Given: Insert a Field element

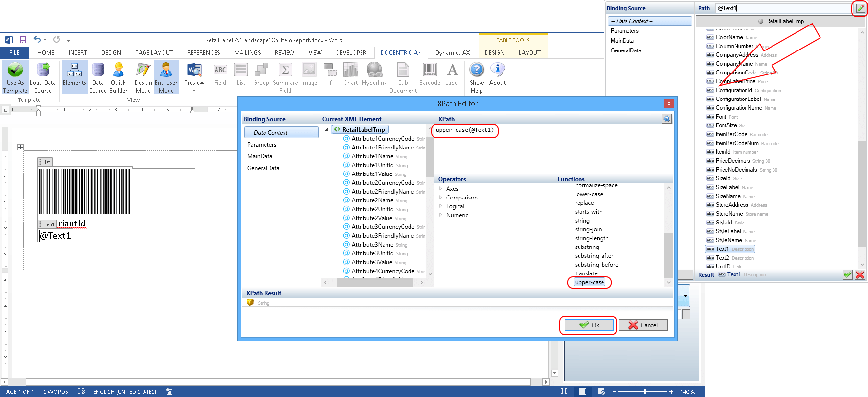Looking at the screenshot, I should (x=220, y=74).
